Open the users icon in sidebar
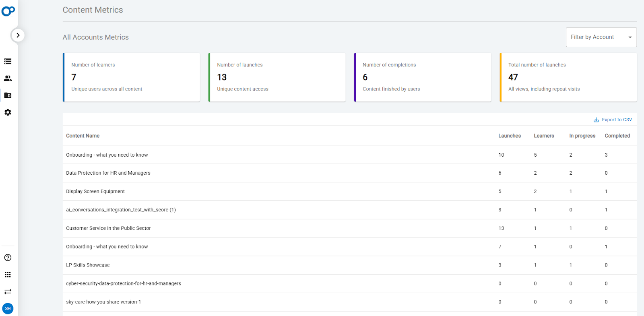644x316 pixels. pyautogui.click(x=8, y=78)
